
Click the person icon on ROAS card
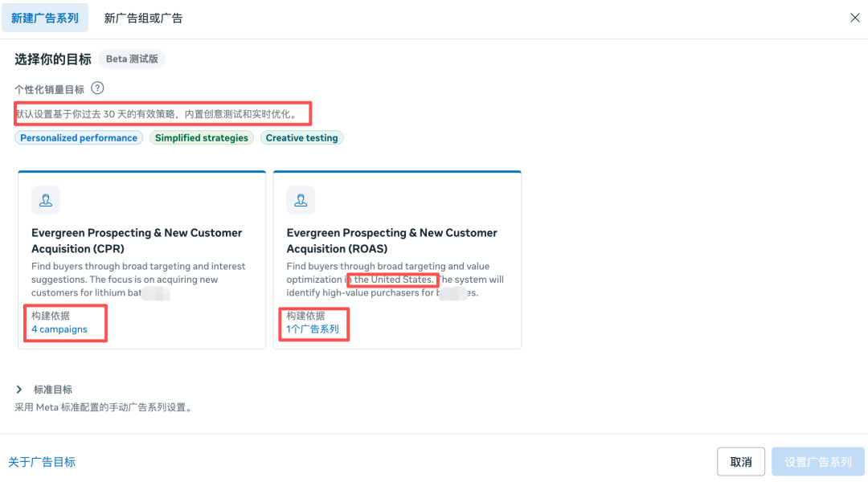(x=301, y=200)
